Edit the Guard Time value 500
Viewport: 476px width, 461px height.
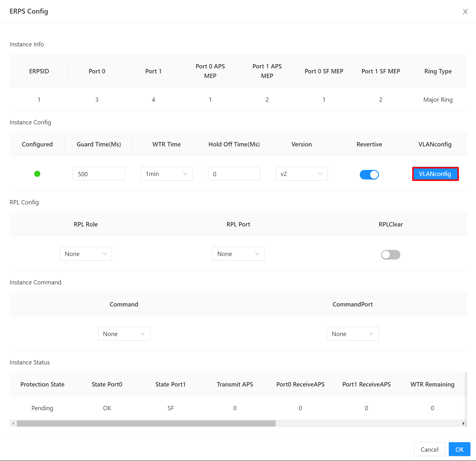99,174
